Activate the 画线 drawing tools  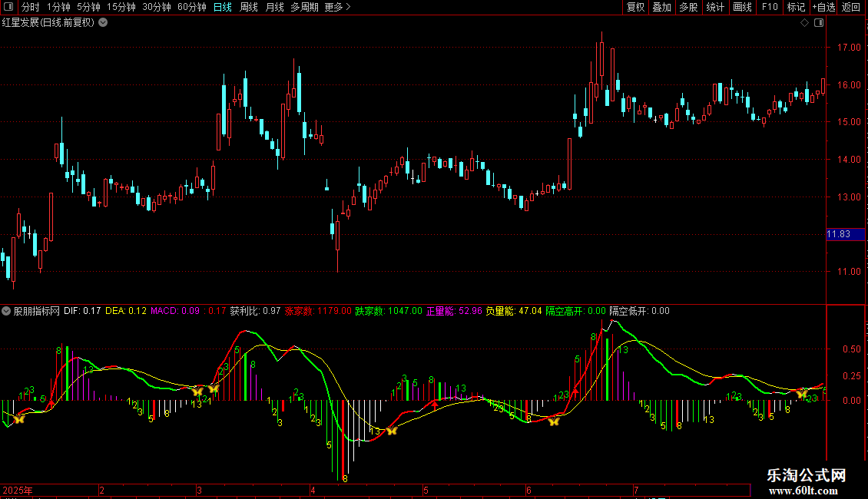click(x=742, y=7)
